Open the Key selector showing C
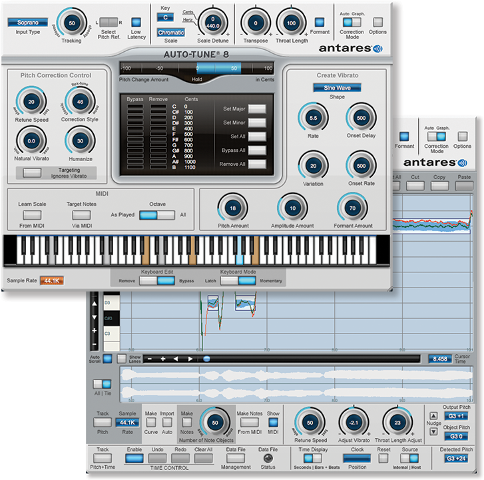The height and width of the screenshot is (480, 484). (165, 17)
